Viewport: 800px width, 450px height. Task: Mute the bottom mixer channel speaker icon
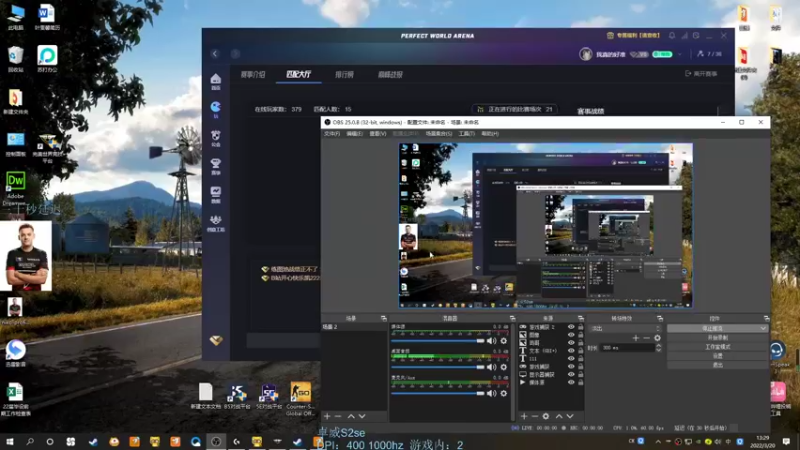(x=491, y=393)
